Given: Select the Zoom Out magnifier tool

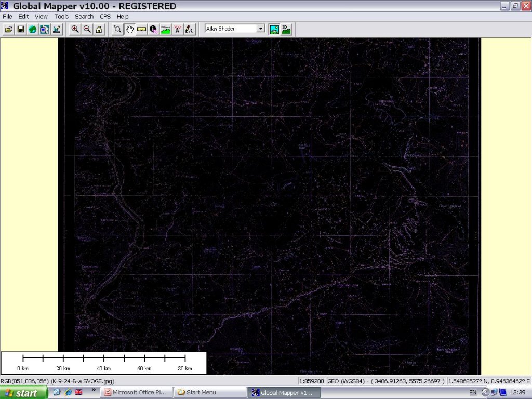Looking at the screenshot, I should 87,30.
